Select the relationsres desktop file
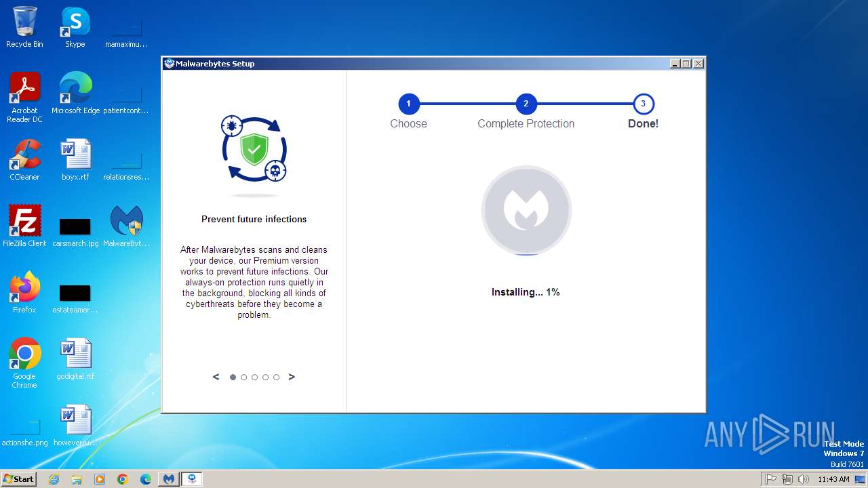The height and width of the screenshot is (488, 868). coord(126,165)
